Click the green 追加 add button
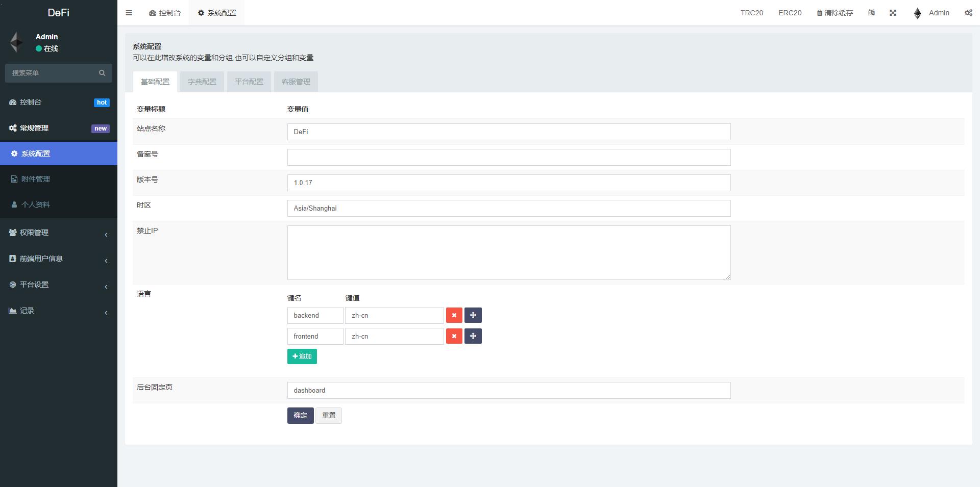This screenshot has height=487, width=980. coord(302,356)
